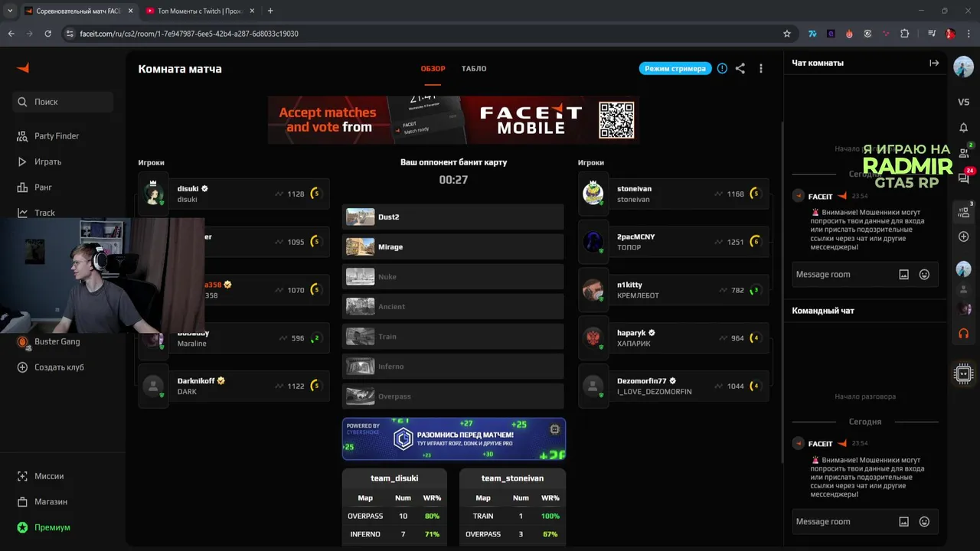Open a new browser tab
The height and width of the screenshot is (551, 980).
coord(270,11)
